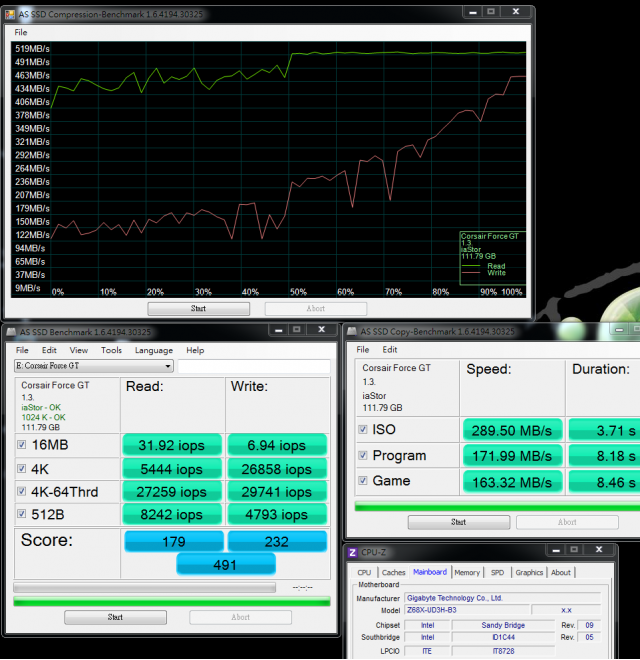Click the green progress bar in AS SSD Benchmark
640x660 pixels.
pyautogui.click(x=172, y=601)
